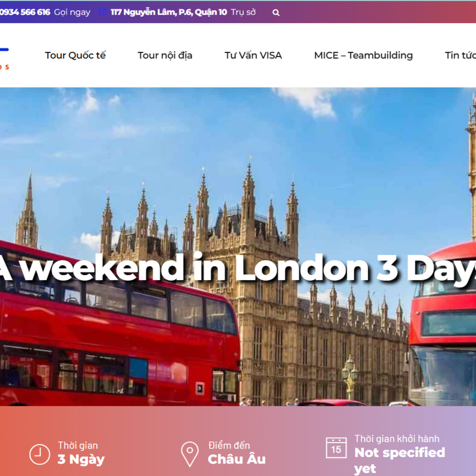Open Tour Quốc tế menu
Screen dimensions: 476x476
pos(75,55)
